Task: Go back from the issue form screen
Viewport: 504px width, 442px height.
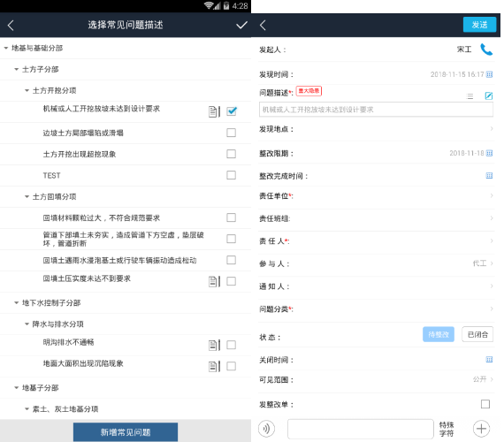Action: click(x=263, y=25)
